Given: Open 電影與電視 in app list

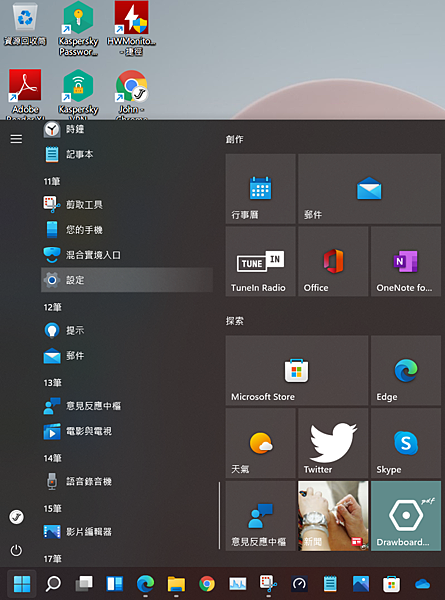Looking at the screenshot, I should (x=127, y=431).
